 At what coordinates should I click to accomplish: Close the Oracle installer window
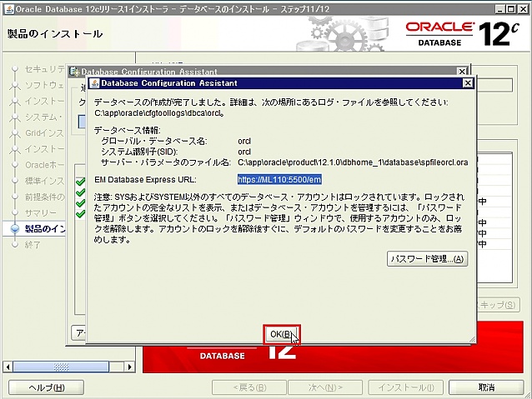523,9
